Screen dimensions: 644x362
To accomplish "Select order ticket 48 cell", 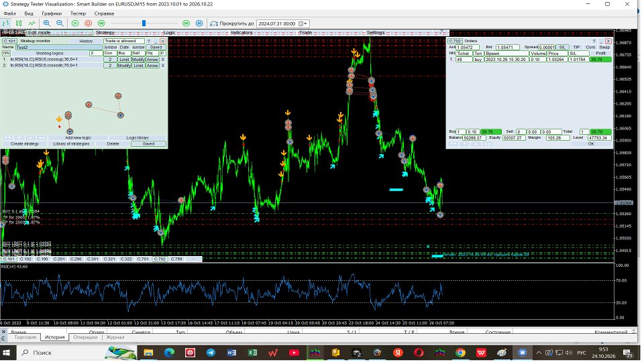I will [x=464, y=60].
